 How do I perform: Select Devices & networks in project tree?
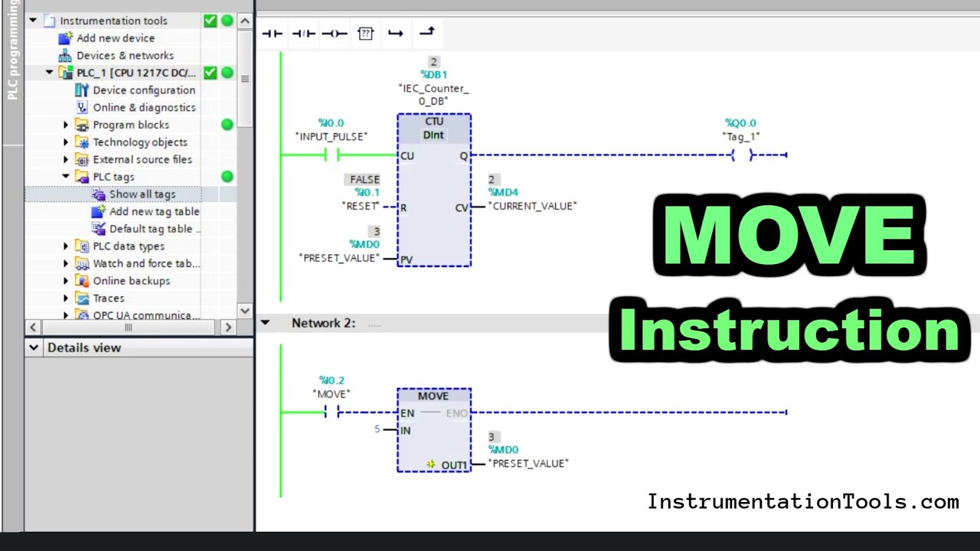pyautogui.click(x=125, y=55)
